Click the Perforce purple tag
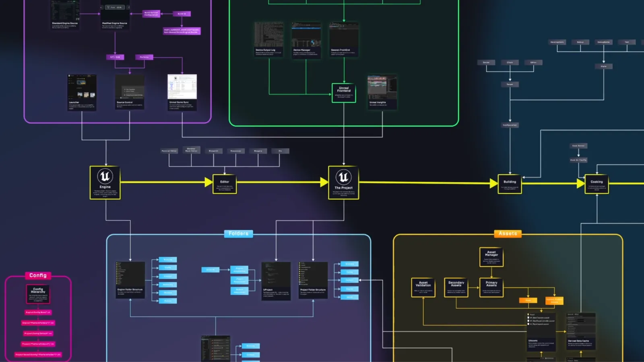 tap(144, 57)
